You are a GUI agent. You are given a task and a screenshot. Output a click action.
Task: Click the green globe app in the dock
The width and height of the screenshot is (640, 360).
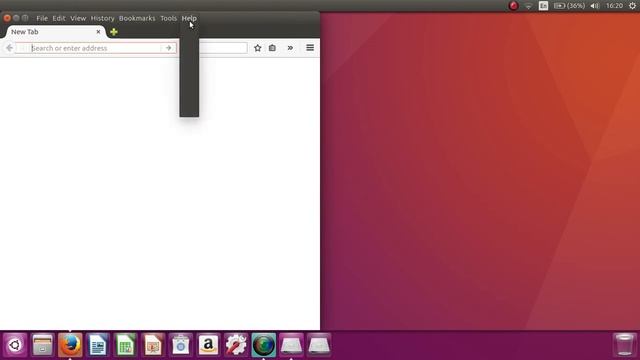[x=264, y=345]
